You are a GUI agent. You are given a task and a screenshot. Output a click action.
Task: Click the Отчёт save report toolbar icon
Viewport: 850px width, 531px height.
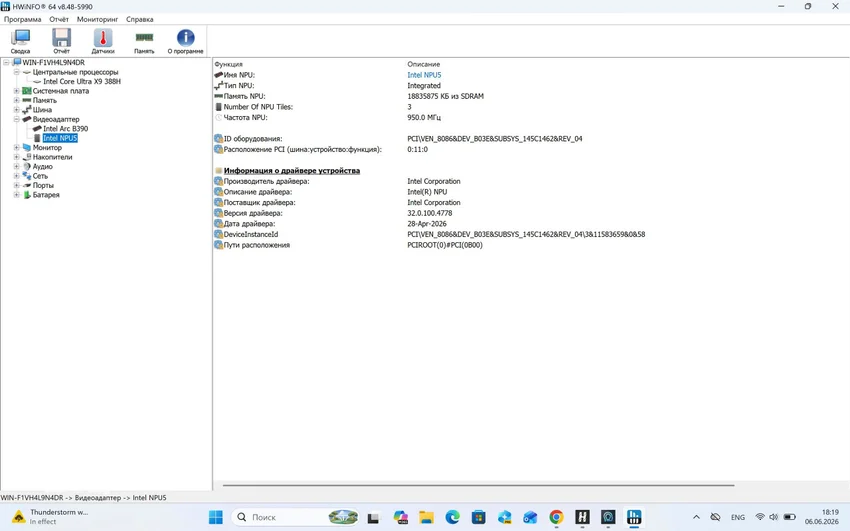[x=61, y=41]
